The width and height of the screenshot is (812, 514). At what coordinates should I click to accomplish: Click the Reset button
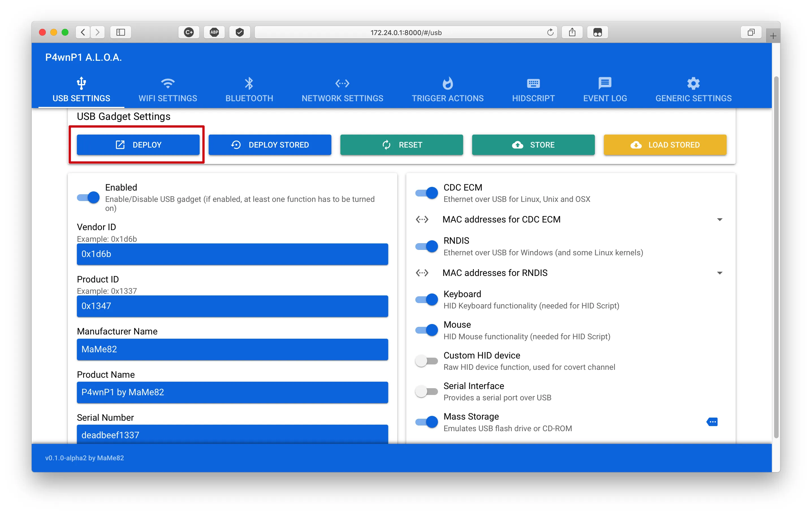(x=401, y=145)
